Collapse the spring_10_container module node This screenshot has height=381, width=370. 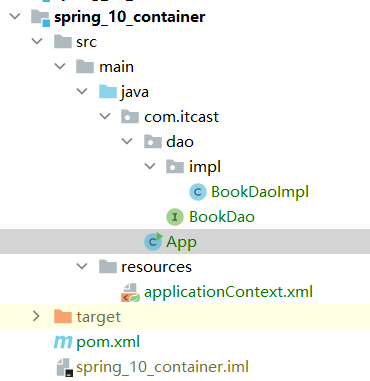15,16
